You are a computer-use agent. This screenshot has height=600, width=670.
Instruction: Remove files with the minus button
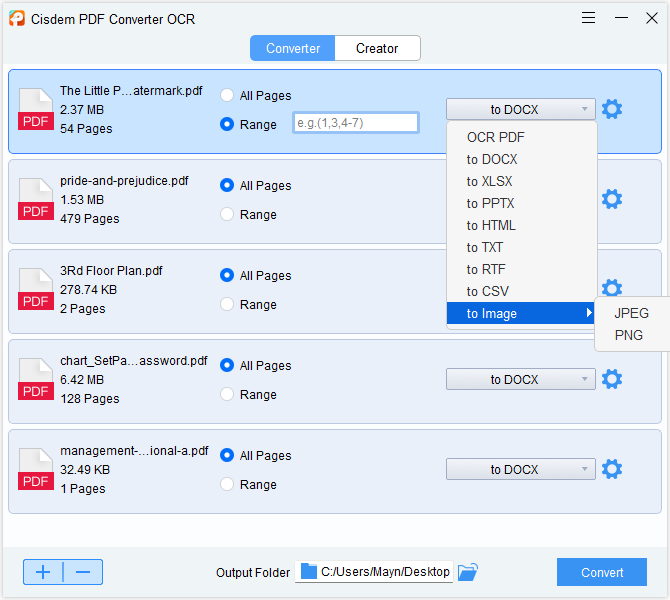(83, 572)
